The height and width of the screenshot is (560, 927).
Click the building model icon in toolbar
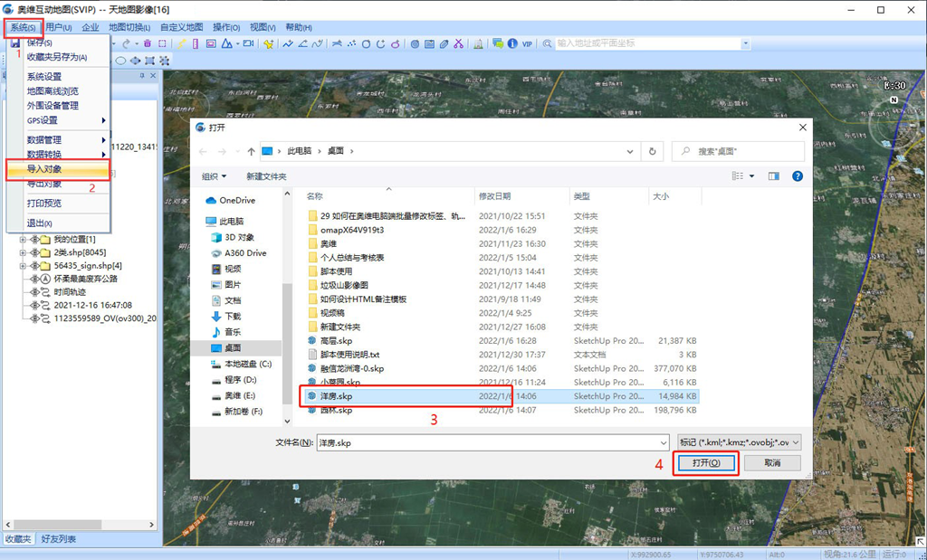(478, 43)
